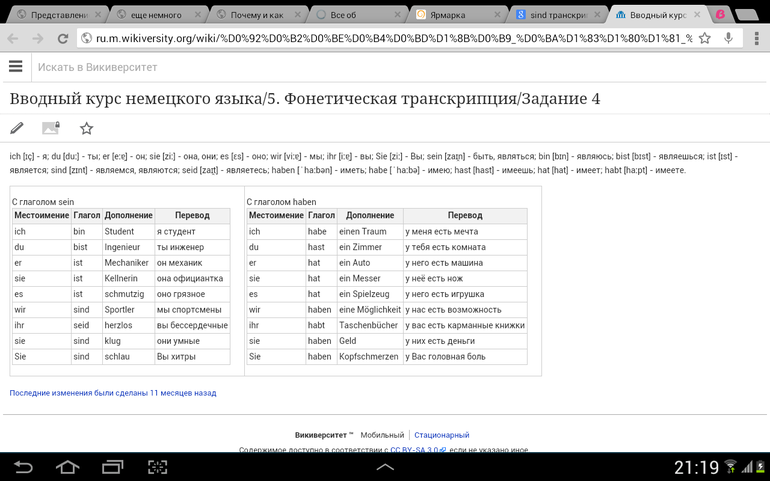Screen dimensions: 770x481
Task: Click the 'Student' cell in the sein table
Action: click(128, 231)
